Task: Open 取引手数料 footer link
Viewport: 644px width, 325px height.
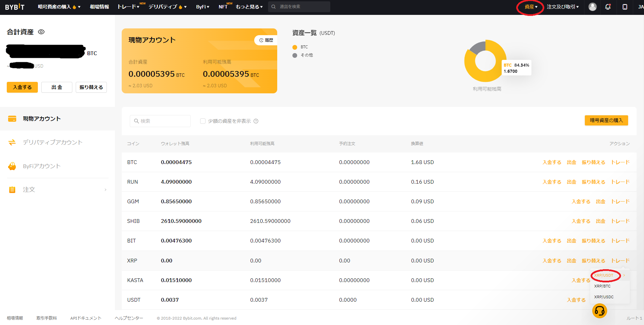Action: (x=47, y=318)
